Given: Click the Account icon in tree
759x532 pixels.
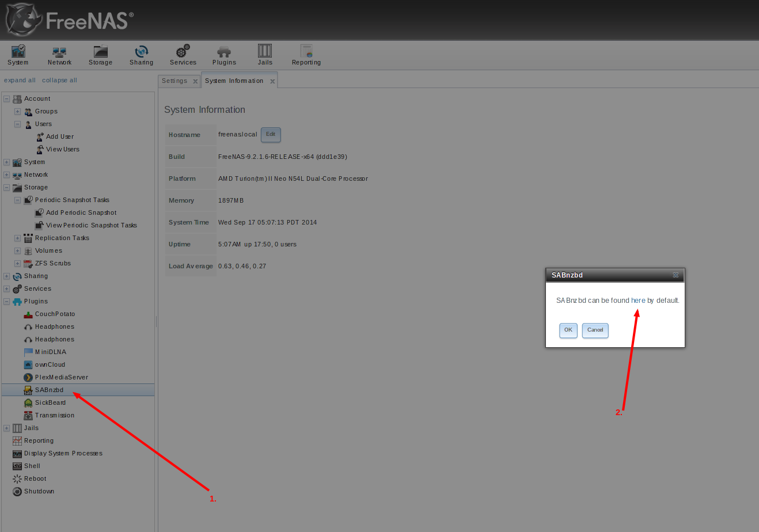Looking at the screenshot, I should [x=17, y=99].
